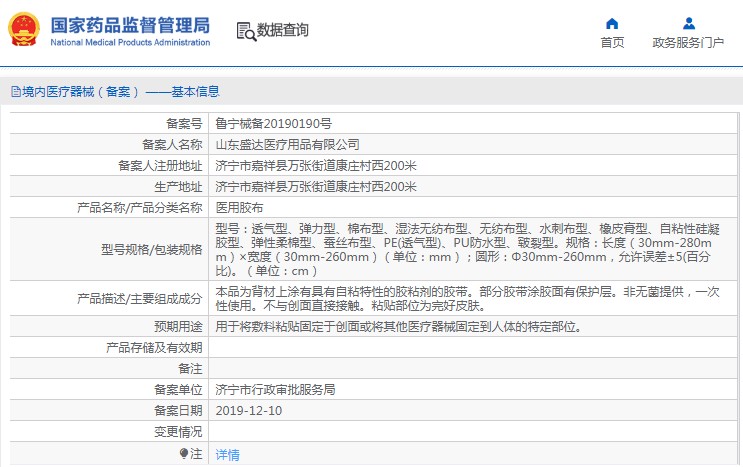The image size is (743, 467).
Task: Click 产品存储及有效期 label
Action: pyautogui.click(x=154, y=348)
